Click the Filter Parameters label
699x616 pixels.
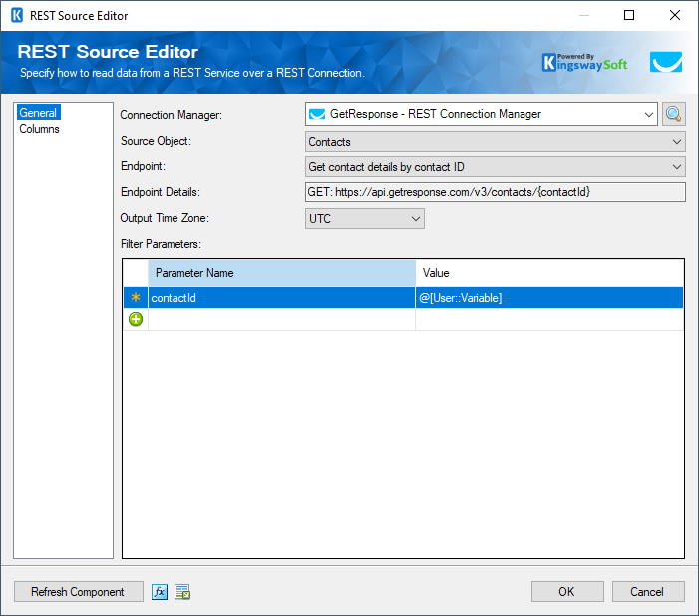(161, 244)
